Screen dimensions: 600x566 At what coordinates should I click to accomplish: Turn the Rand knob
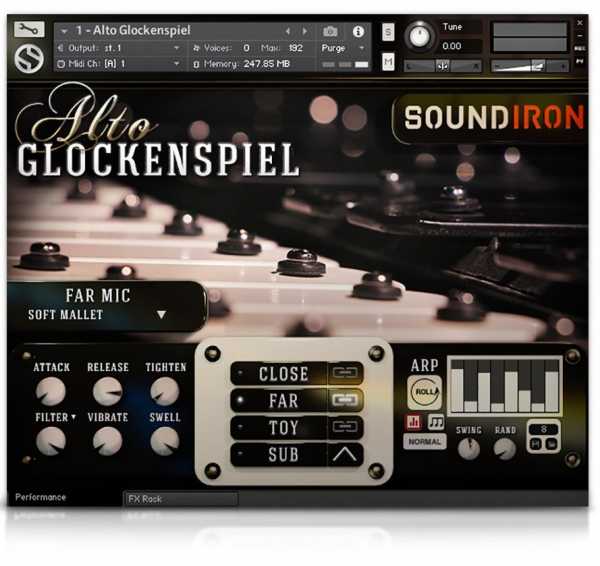tap(505, 448)
